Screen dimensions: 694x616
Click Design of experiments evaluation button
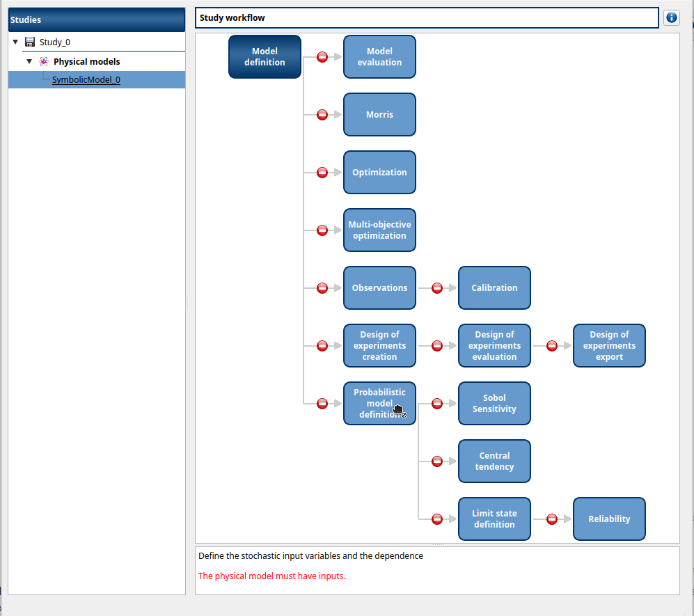click(494, 346)
